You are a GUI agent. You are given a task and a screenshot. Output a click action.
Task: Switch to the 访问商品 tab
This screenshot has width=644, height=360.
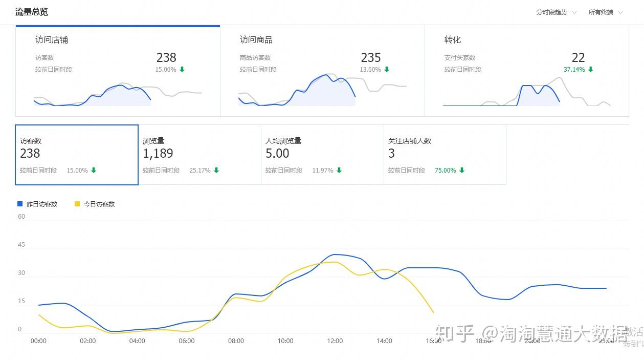point(322,71)
